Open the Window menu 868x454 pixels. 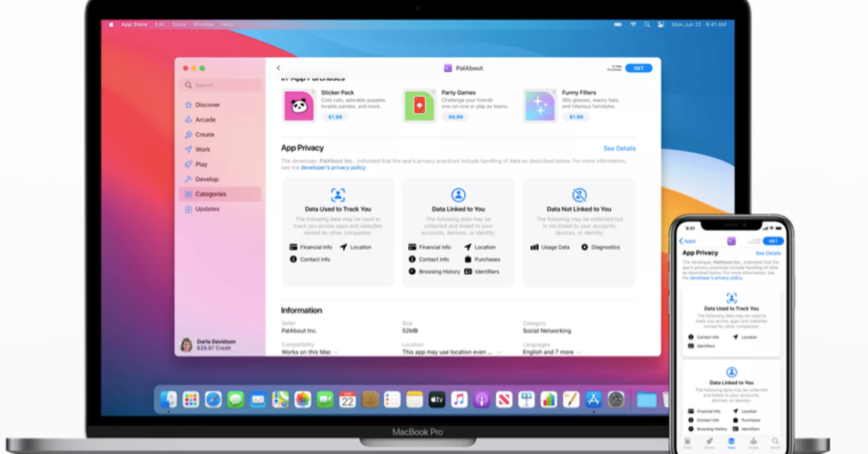203,25
